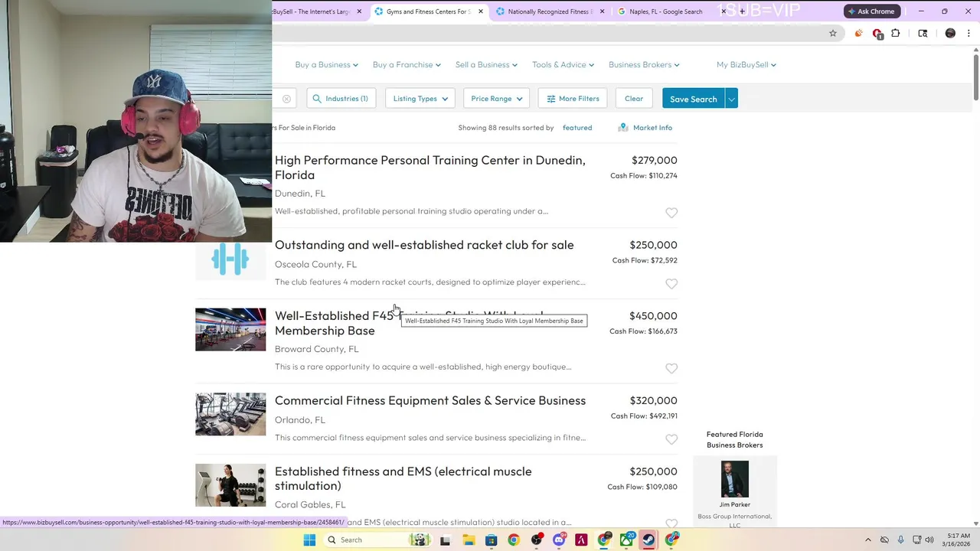Open Chrome extensions puzzle icon
The width and height of the screenshot is (980, 551).
coord(896,33)
